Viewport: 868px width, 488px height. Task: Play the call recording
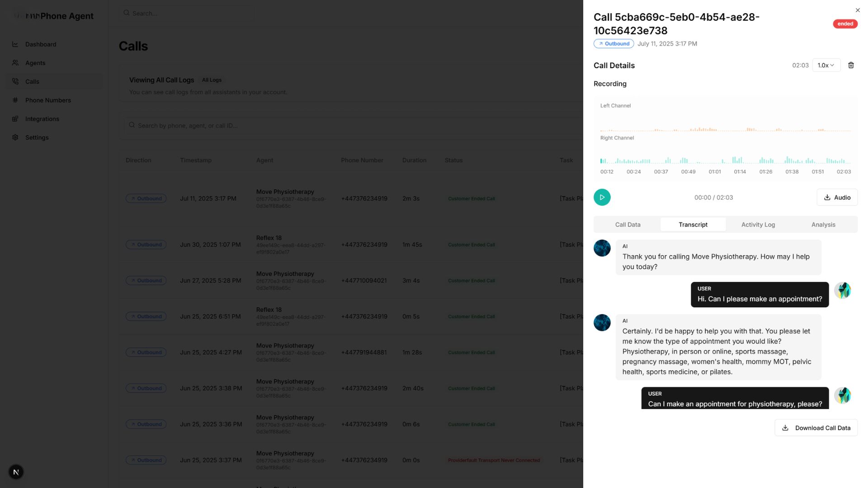coord(602,197)
